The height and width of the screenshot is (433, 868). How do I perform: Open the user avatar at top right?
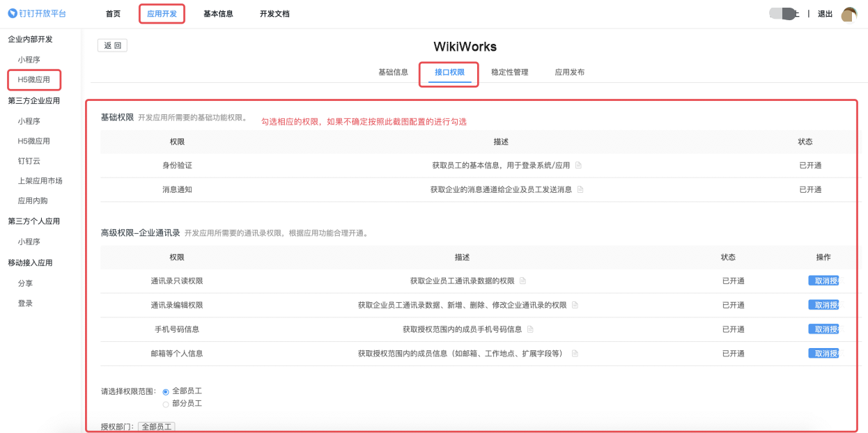(849, 14)
